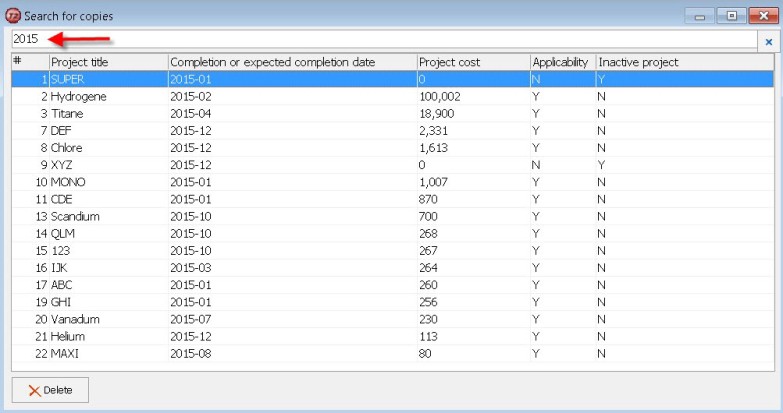Click the Delete button
The width and height of the screenshot is (783, 413).
tap(50, 390)
